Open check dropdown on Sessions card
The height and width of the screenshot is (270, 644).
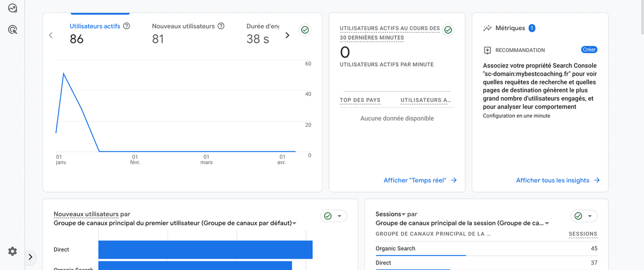tap(583, 216)
